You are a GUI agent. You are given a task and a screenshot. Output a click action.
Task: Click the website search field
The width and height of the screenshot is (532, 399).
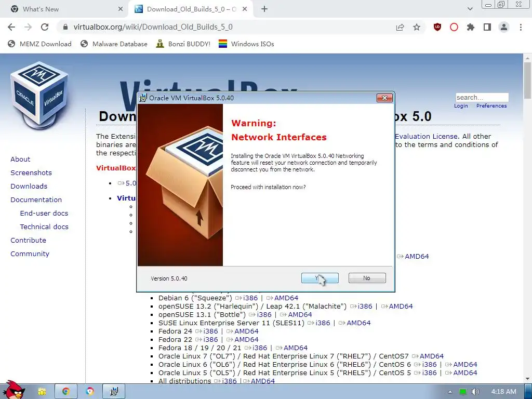tap(482, 97)
